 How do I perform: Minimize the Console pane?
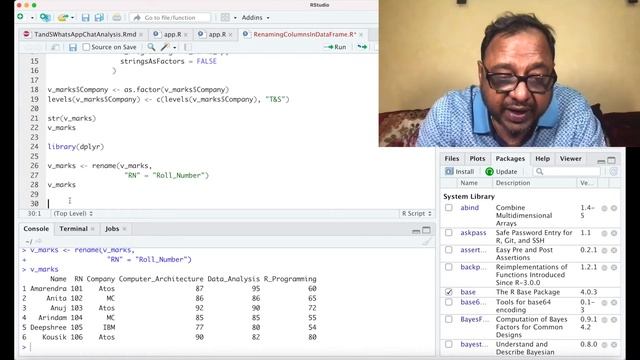click(416, 231)
